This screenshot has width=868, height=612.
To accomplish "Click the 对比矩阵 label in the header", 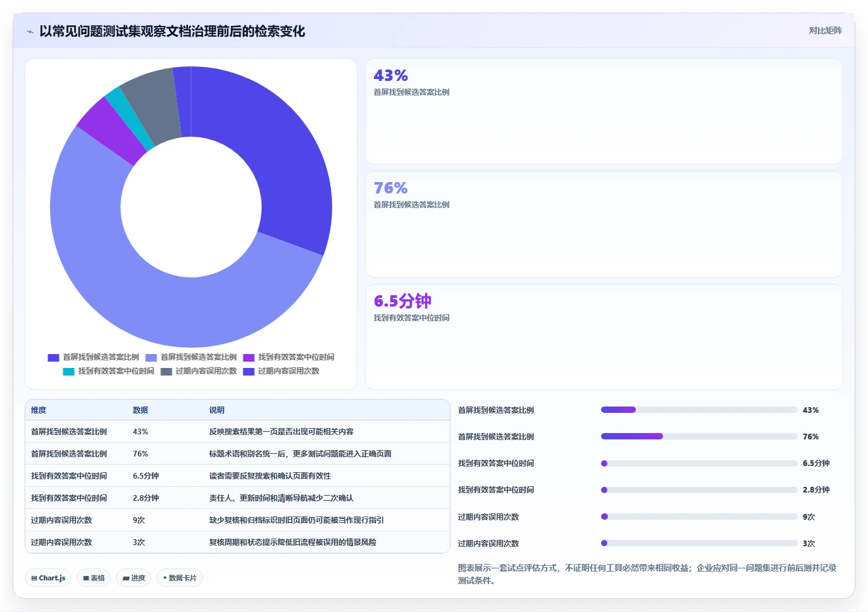I will click(825, 30).
